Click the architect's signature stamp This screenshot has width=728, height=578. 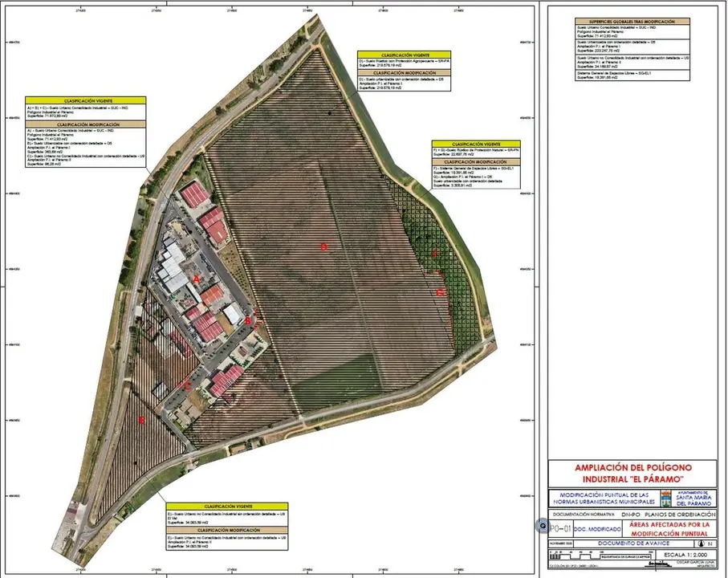(658, 563)
